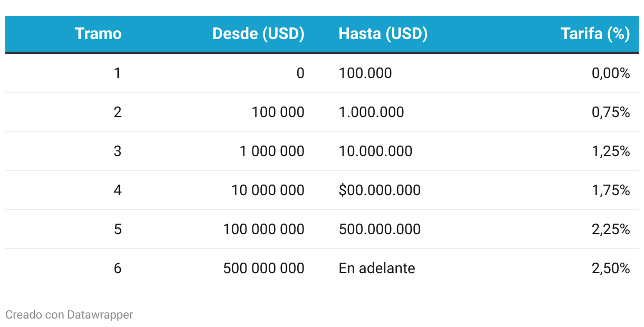The image size is (644, 327).
Task: Select the 10 000 000 Desde cell
Action: [x=268, y=190]
